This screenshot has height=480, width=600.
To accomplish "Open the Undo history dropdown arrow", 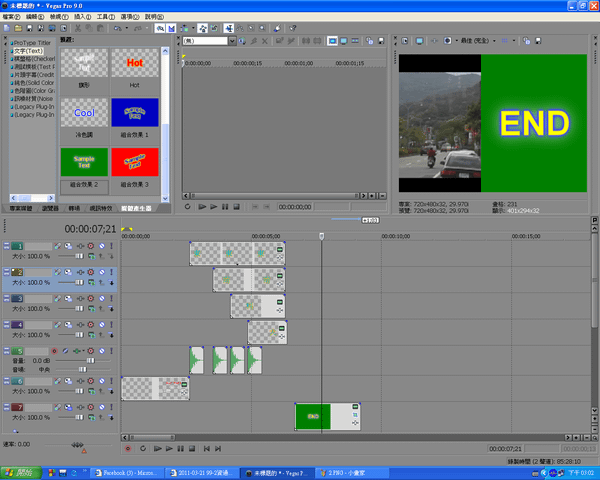I will [127, 28].
